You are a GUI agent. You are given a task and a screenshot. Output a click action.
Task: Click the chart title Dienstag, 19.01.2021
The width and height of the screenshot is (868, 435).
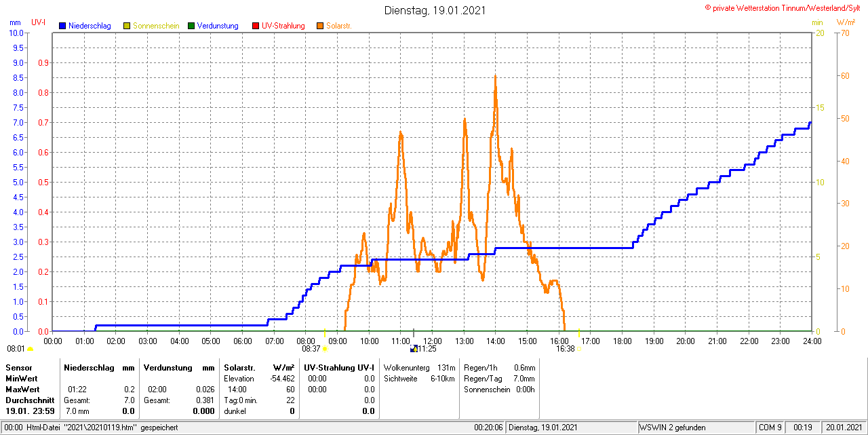pyautogui.click(x=435, y=10)
